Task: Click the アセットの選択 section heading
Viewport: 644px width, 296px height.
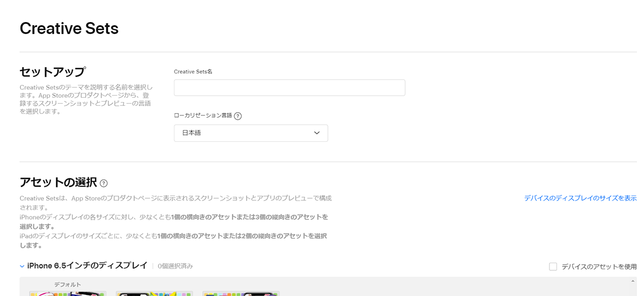Action: [58, 182]
